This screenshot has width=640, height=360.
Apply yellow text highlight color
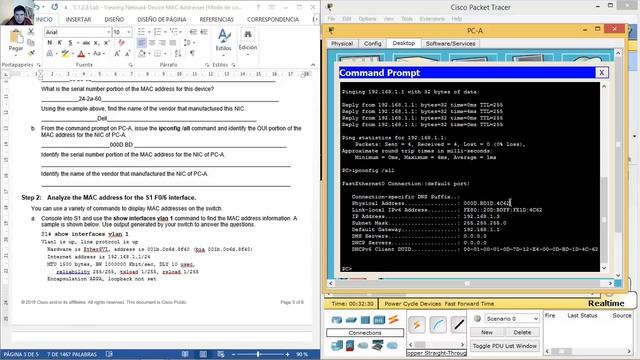(64, 53)
